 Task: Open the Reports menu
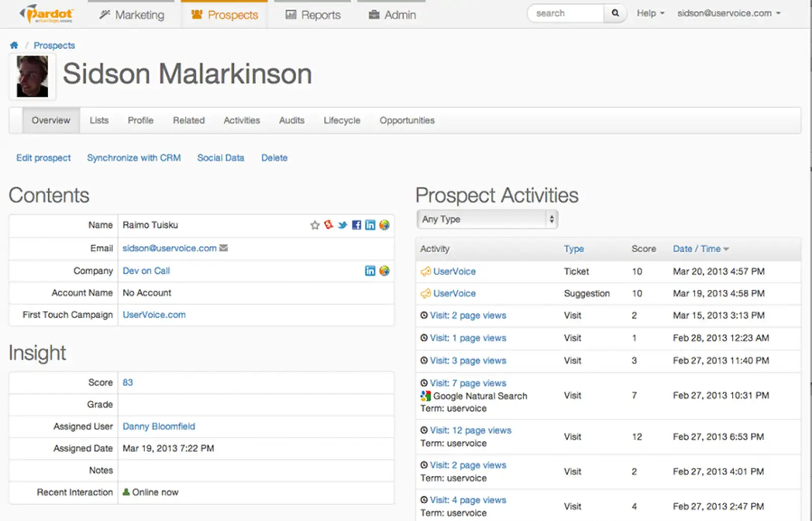point(313,15)
